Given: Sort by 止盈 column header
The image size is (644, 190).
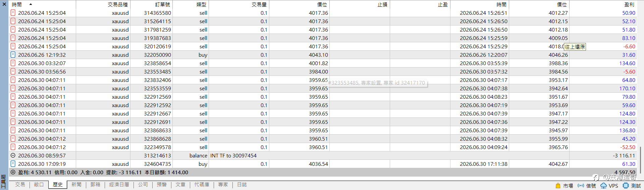Looking at the screenshot, I should (420, 4).
